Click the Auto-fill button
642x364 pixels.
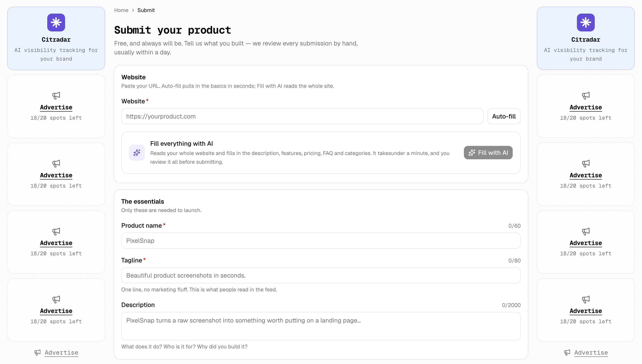tap(504, 116)
